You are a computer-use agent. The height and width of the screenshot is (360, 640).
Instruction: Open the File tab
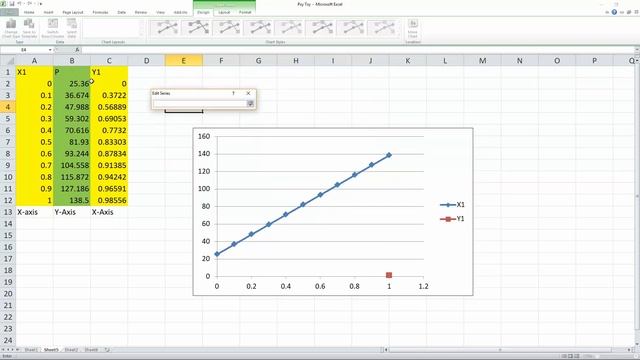(9, 12)
